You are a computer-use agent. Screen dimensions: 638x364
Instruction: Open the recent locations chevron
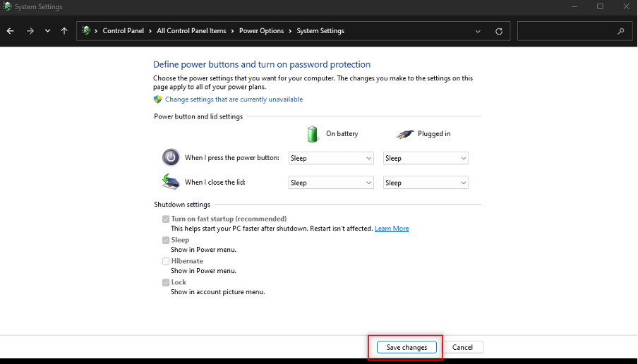[47, 31]
